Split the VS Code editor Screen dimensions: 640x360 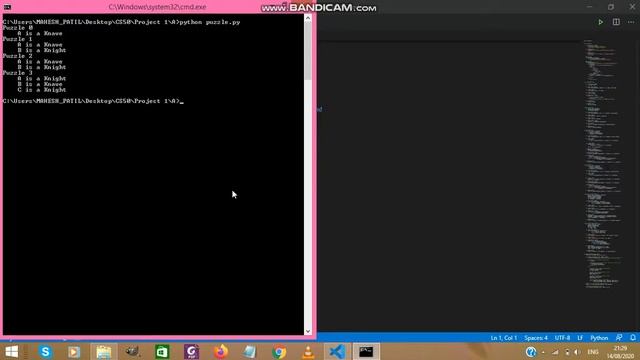[x=616, y=22]
